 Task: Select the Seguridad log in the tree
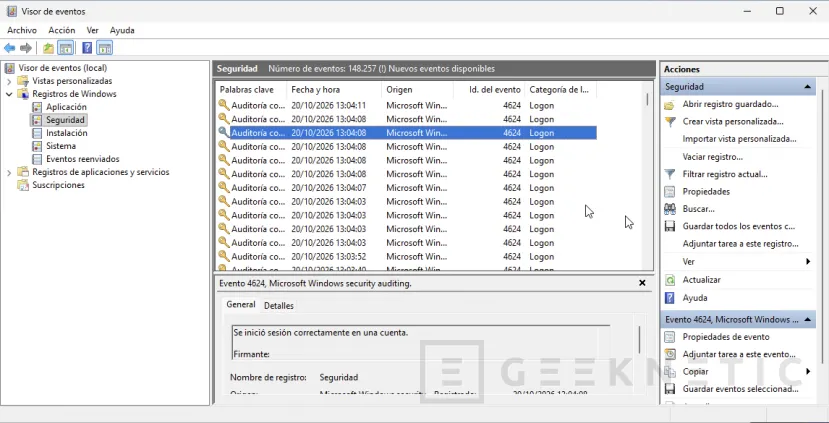pyautogui.click(x=65, y=120)
